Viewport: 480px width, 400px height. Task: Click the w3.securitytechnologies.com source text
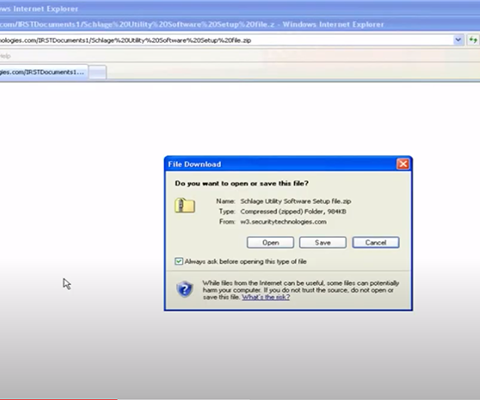pyautogui.click(x=283, y=222)
